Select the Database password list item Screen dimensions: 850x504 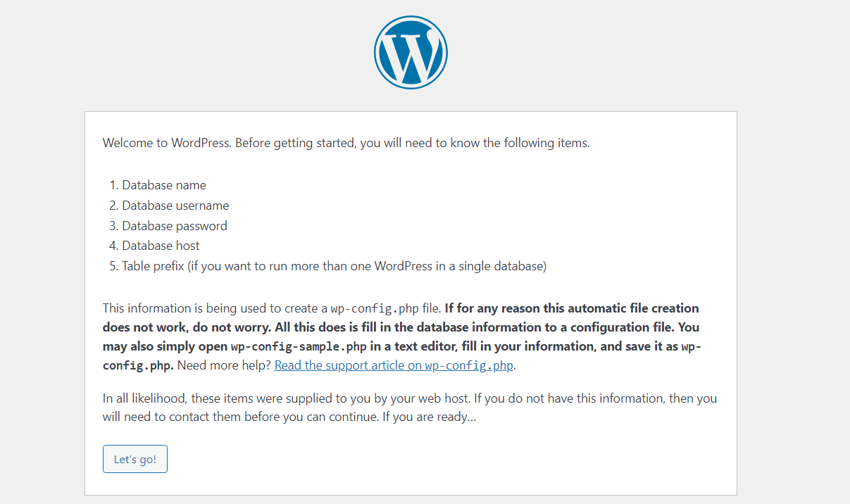[x=174, y=225]
